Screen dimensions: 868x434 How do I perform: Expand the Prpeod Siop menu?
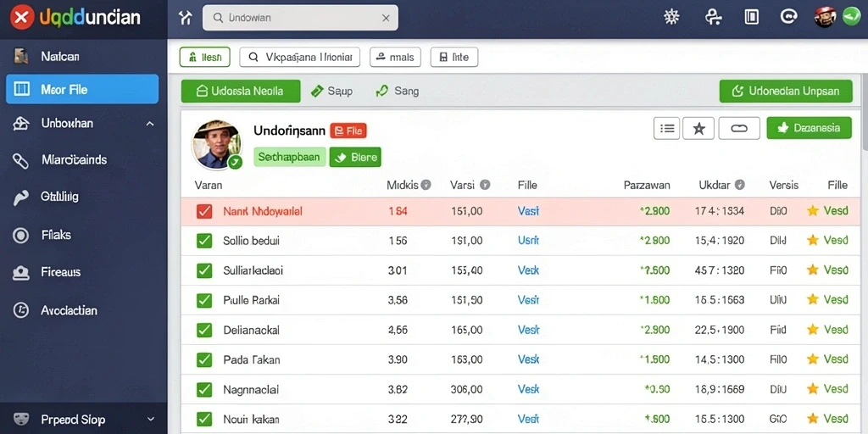(x=150, y=420)
